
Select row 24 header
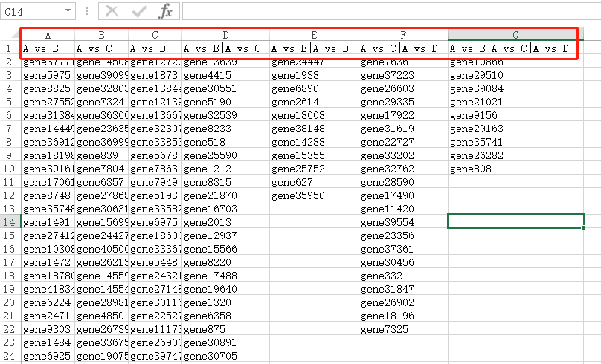10,356
